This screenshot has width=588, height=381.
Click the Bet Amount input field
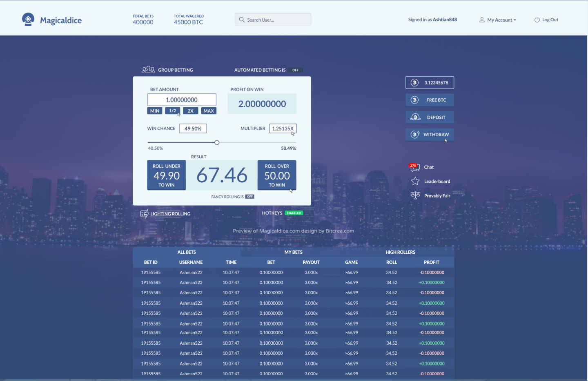tap(182, 100)
